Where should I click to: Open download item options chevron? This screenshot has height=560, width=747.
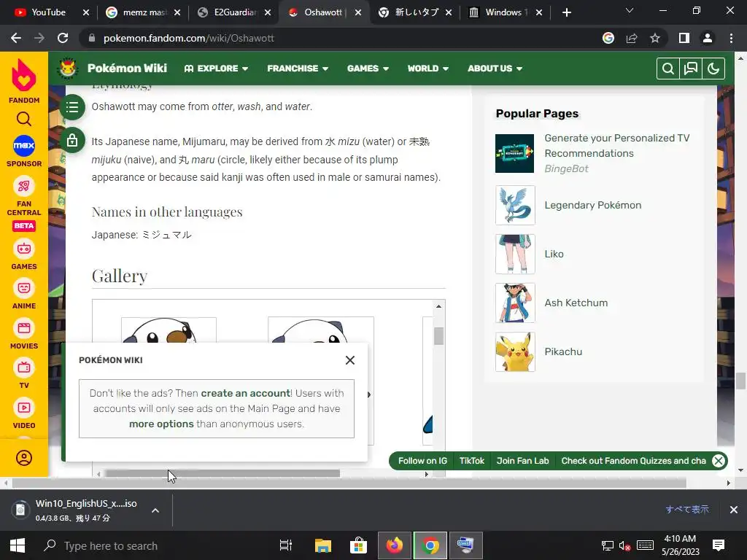[155, 510]
